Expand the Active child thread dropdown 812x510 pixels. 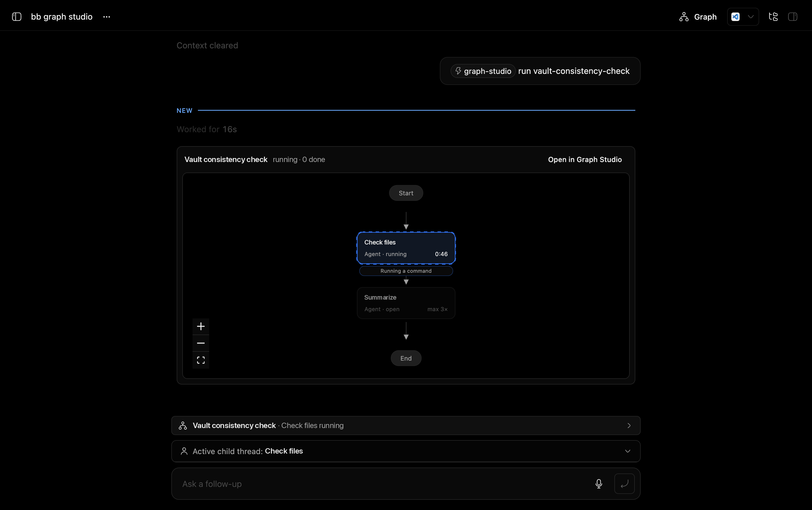[x=628, y=451]
